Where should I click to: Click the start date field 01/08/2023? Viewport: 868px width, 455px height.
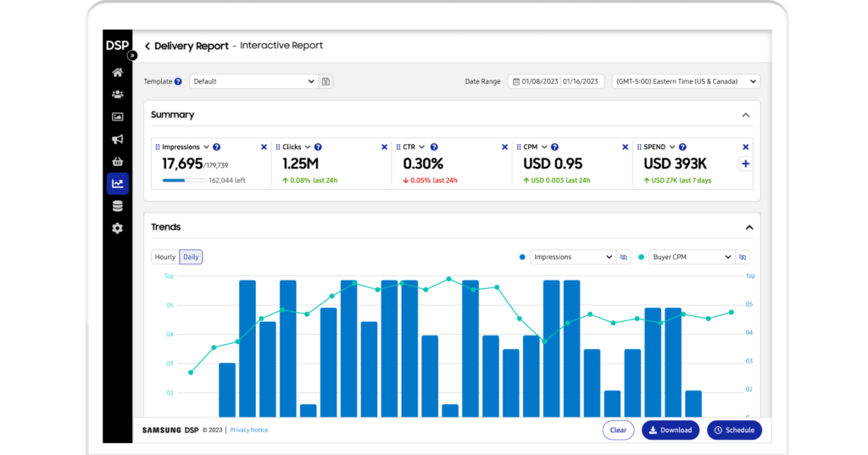[x=538, y=81]
